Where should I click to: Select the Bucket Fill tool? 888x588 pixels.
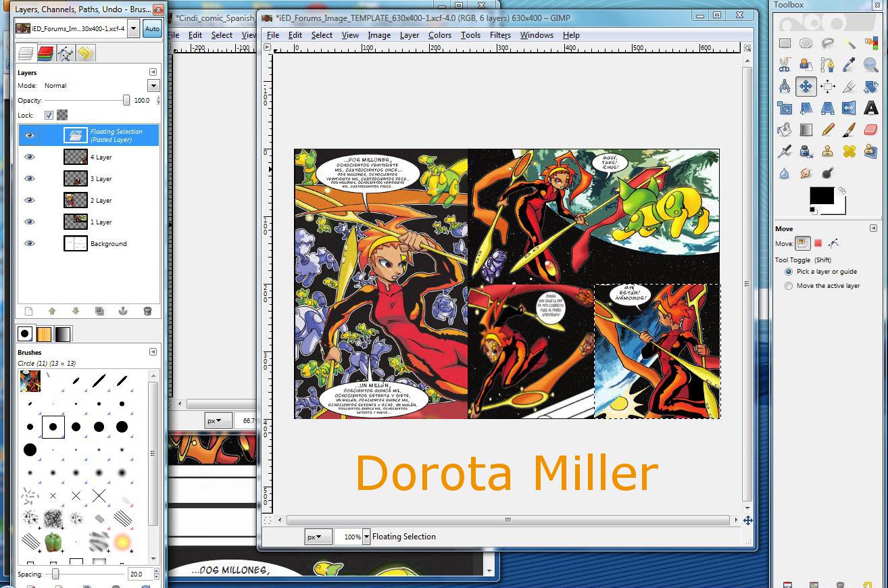point(784,129)
